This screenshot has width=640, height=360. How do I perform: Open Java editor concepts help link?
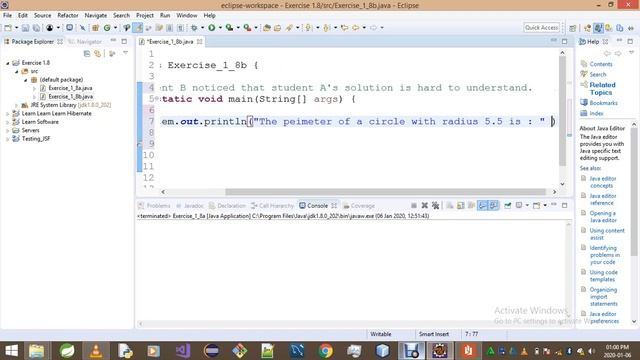click(602, 182)
